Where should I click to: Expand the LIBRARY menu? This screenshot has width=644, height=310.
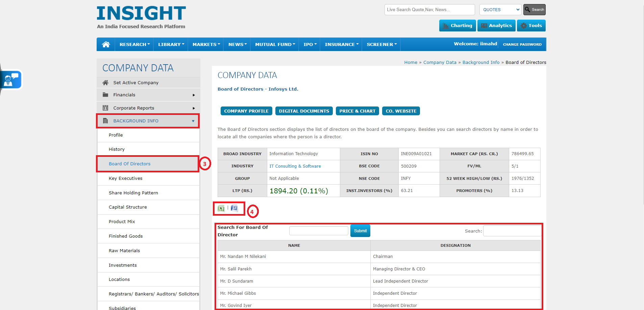[171, 44]
